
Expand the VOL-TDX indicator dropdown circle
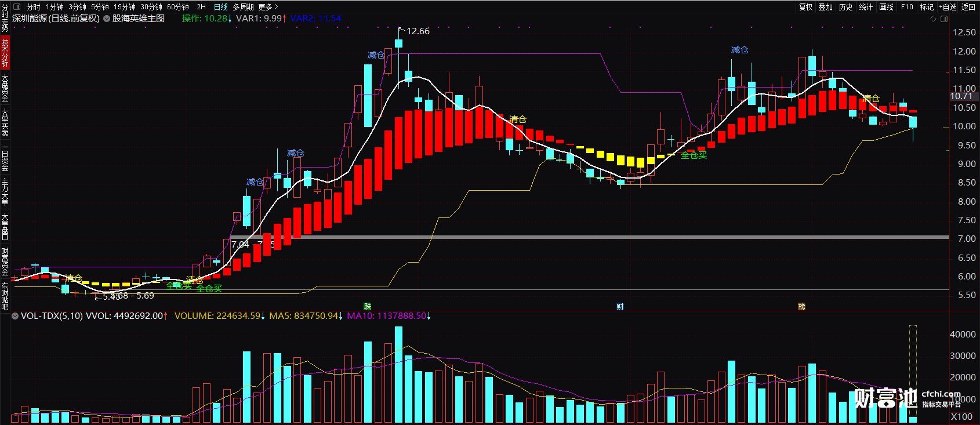pos(15,316)
